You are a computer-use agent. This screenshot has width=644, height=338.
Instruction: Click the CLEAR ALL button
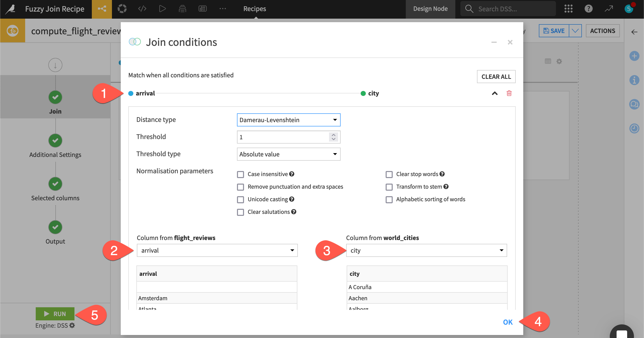coord(496,77)
